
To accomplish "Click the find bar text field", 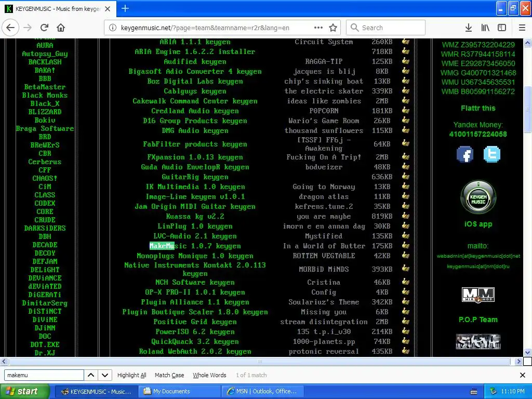I will pyautogui.click(x=44, y=375).
